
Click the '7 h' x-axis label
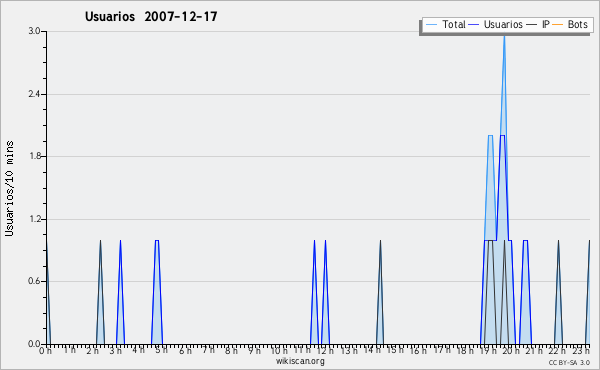coord(209,349)
